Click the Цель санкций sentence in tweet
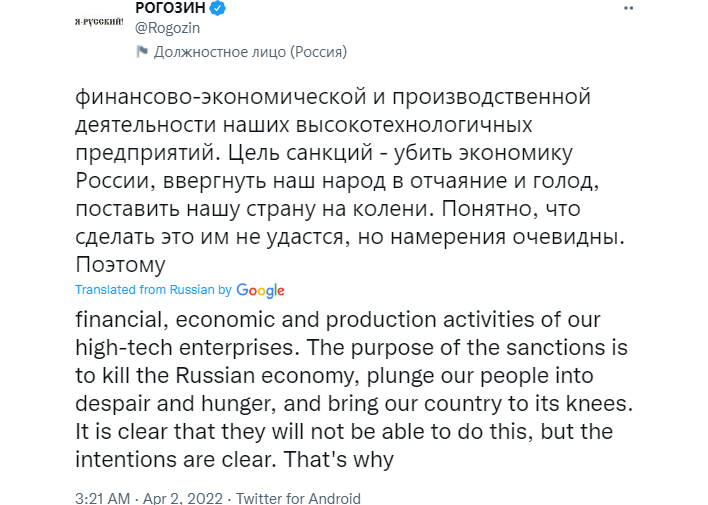The image size is (708, 505). coord(337,181)
